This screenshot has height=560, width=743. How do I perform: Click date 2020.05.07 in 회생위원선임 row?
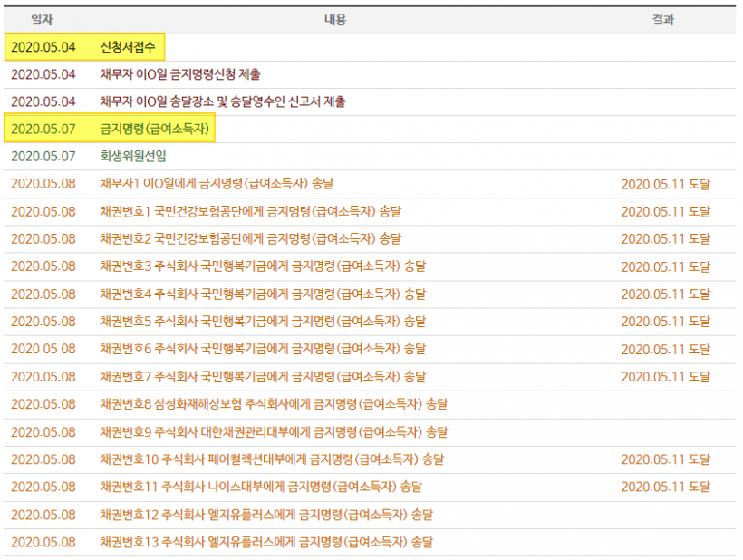43,156
